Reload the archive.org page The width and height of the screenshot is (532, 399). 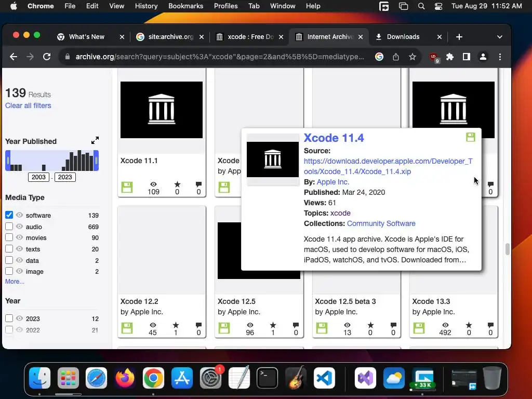click(47, 57)
